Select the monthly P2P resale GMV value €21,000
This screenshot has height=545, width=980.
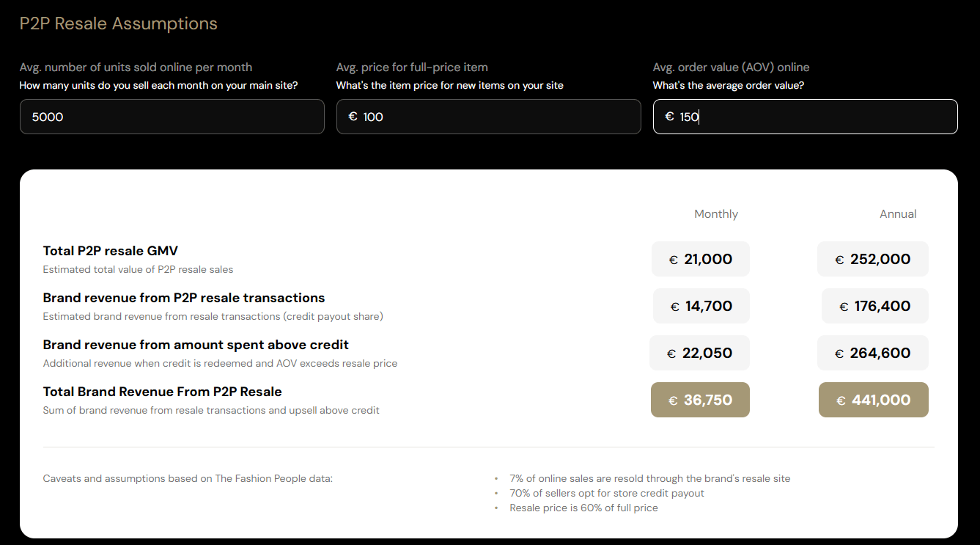(700, 259)
